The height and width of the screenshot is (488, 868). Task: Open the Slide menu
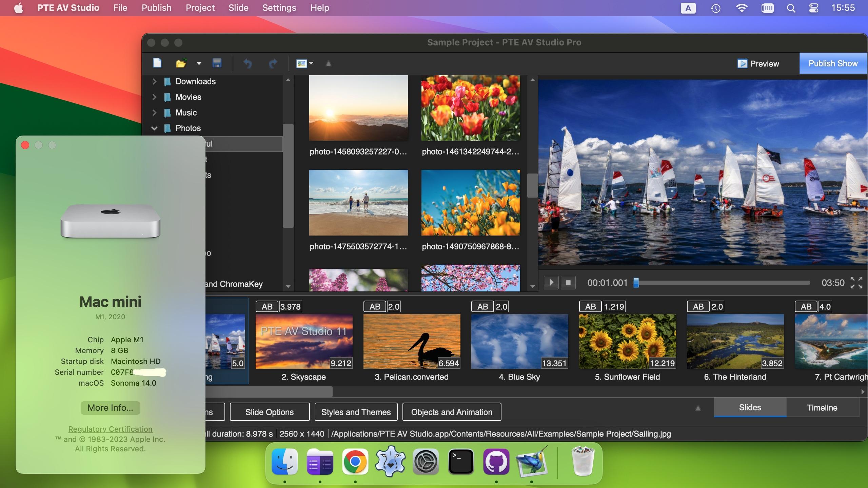(238, 8)
